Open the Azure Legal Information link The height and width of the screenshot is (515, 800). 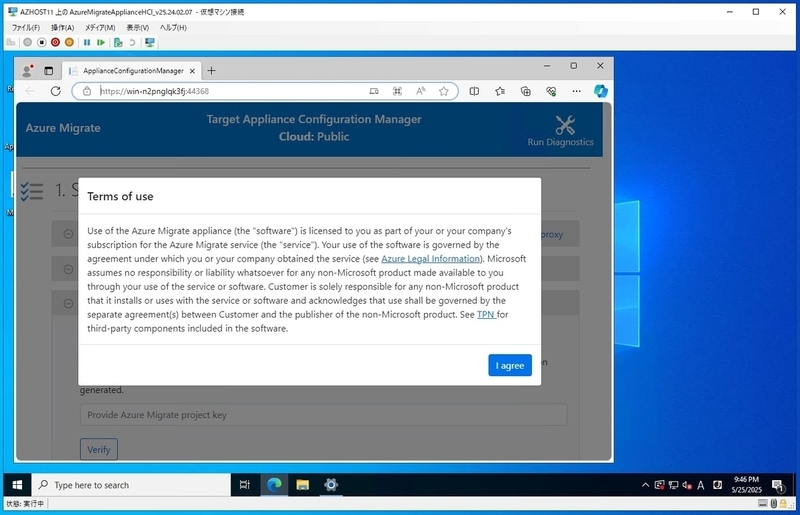pos(431,259)
